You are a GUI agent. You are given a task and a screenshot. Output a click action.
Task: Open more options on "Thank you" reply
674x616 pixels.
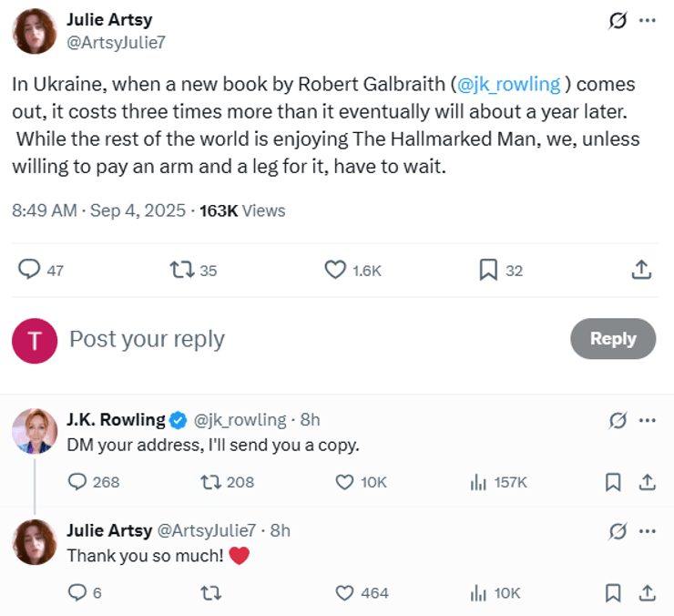(x=648, y=530)
